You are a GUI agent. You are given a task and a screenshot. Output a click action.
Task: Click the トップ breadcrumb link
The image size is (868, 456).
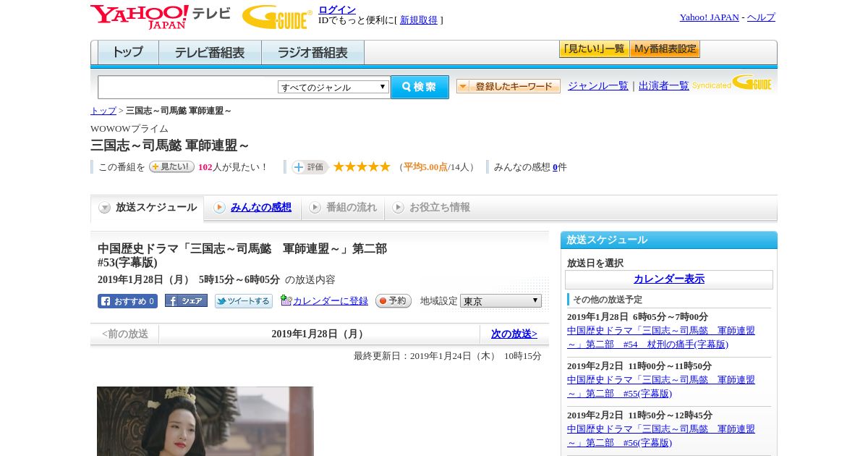point(103,111)
